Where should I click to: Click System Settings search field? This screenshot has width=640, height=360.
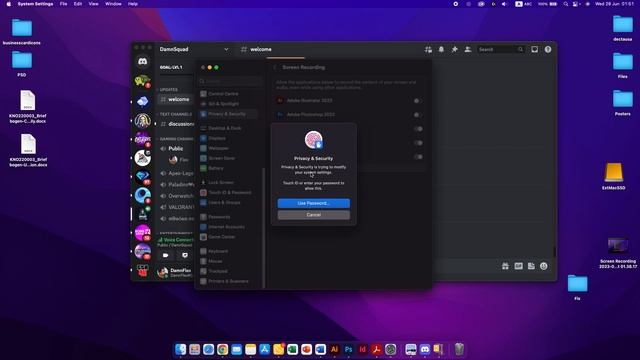point(230,81)
